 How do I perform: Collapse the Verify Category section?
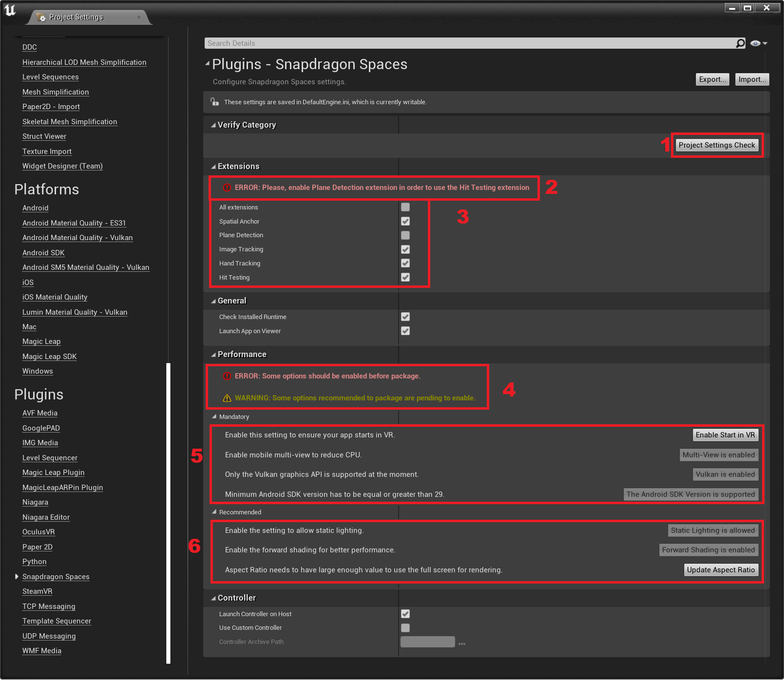point(213,125)
